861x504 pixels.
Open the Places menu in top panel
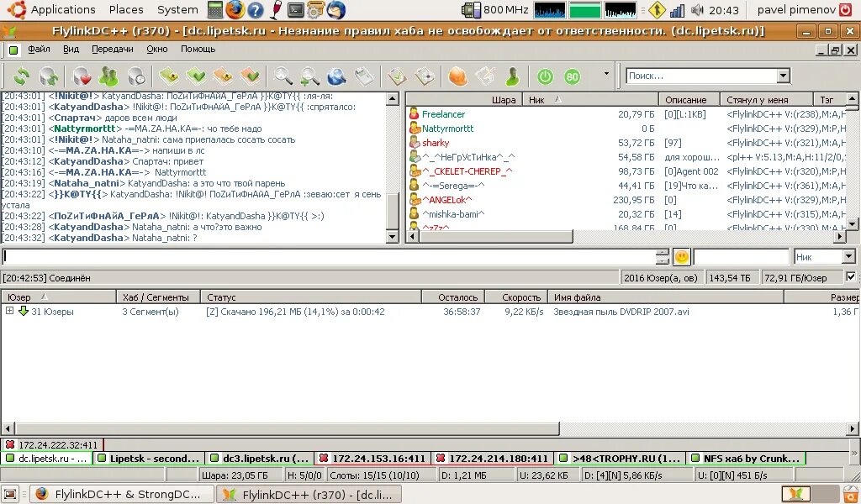click(126, 9)
